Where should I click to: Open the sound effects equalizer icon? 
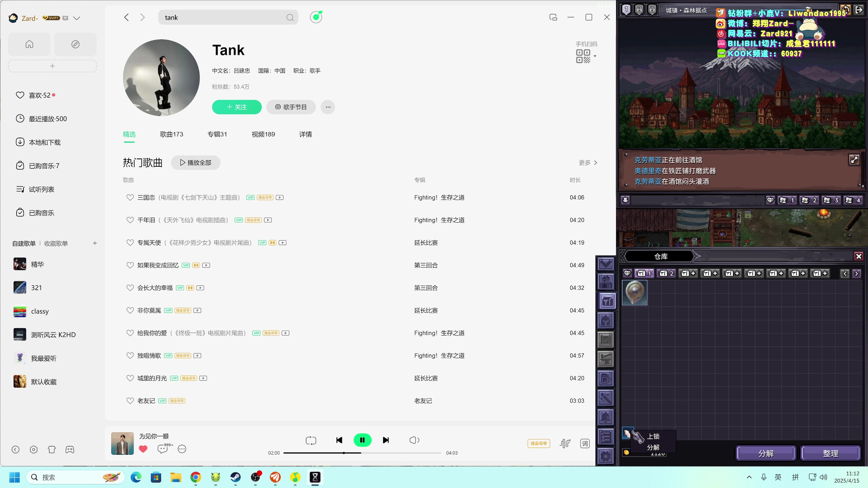pyautogui.click(x=565, y=443)
